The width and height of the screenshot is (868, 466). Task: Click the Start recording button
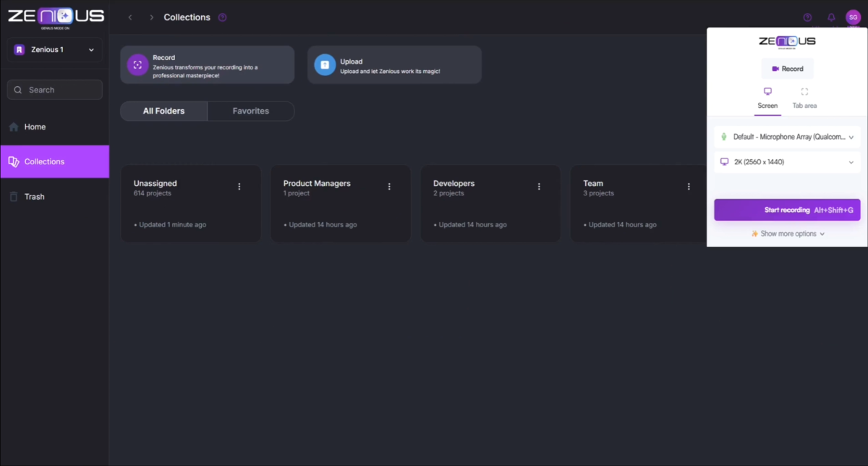787,210
